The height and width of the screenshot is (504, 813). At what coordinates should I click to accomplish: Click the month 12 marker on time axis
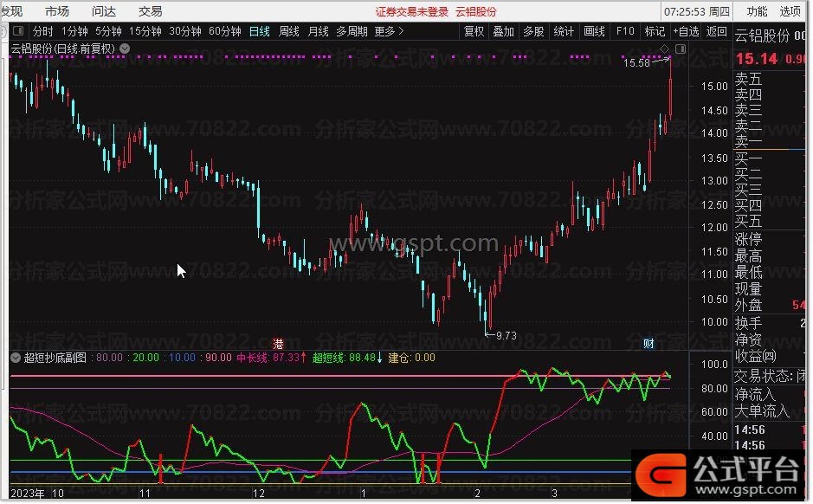tap(258, 493)
